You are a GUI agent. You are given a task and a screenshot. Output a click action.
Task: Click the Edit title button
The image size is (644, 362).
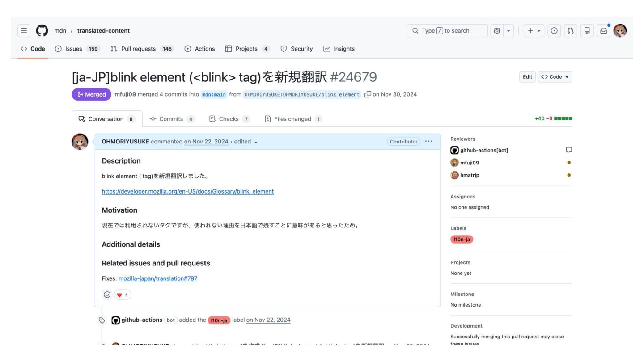pyautogui.click(x=528, y=77)
